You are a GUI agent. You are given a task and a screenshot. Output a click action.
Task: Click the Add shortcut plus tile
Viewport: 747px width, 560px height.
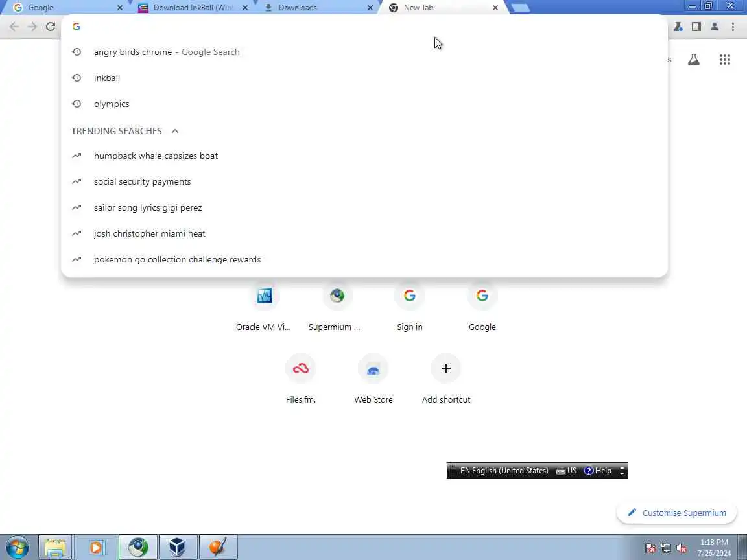(446, 380)
